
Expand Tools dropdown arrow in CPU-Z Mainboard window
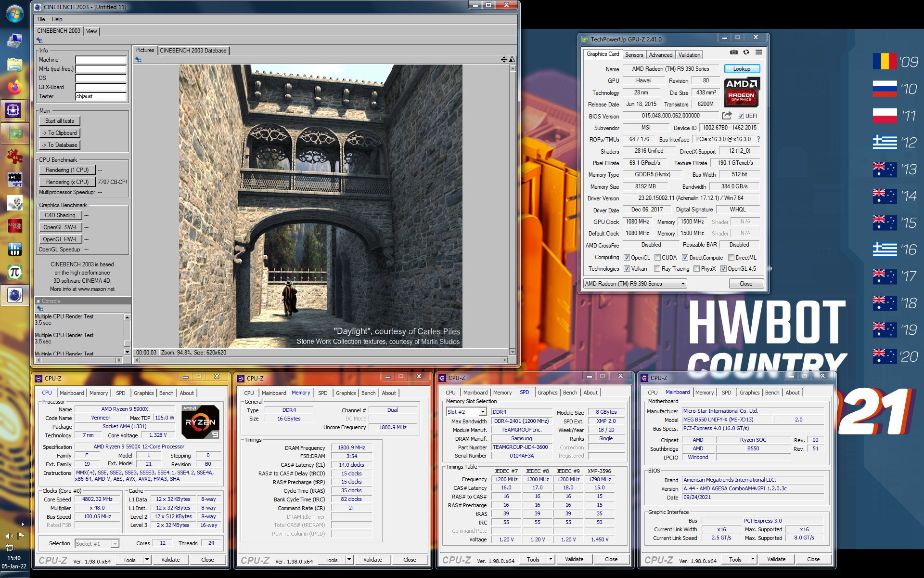pyautogui.click(x=753, y=559)
